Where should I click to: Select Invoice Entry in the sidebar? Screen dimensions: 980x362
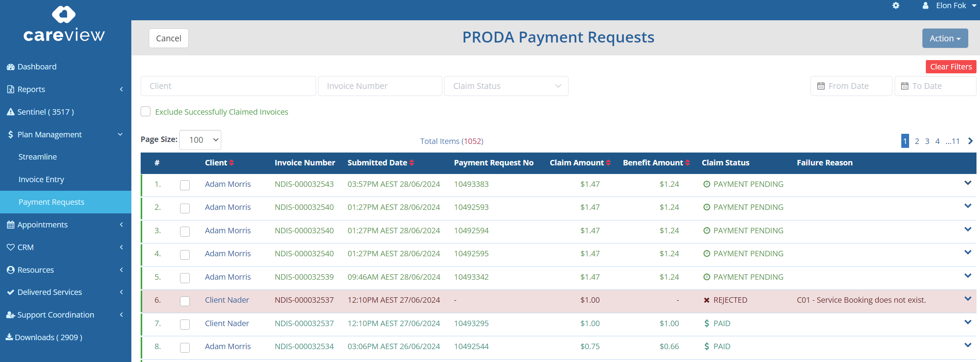coord(41,179)
